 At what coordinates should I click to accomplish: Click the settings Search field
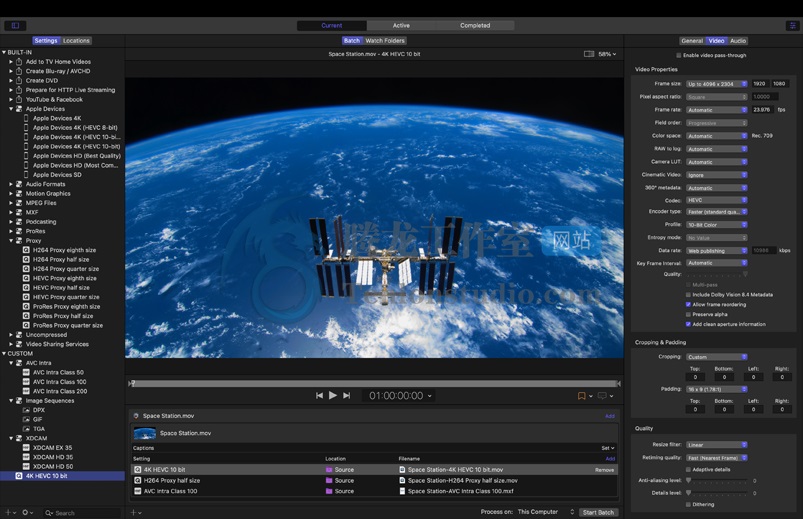point(80,513)
